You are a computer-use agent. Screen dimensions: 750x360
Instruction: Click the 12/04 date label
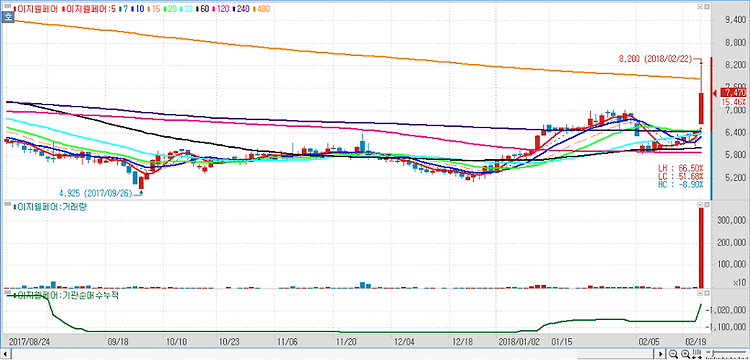[x=404, y=342]
